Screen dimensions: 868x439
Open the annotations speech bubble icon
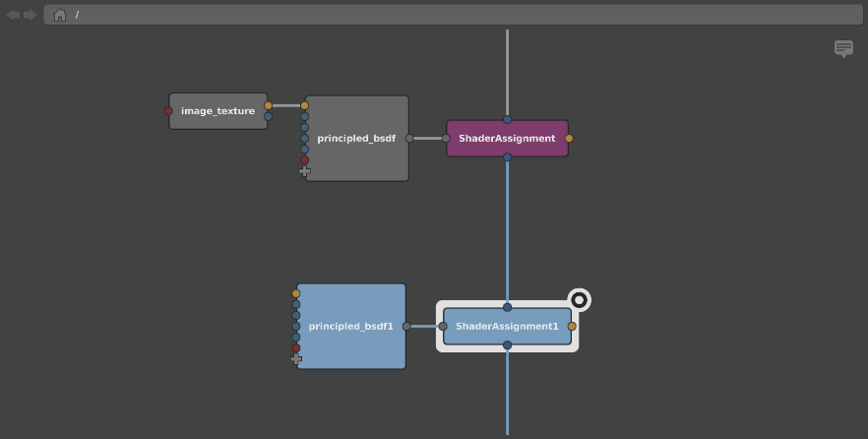point(843,48)
